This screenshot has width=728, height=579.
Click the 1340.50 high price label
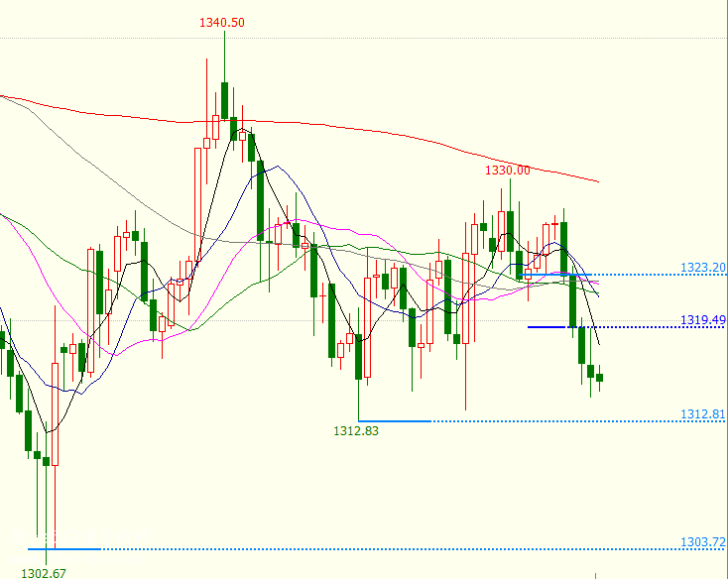tap(222, 22)
